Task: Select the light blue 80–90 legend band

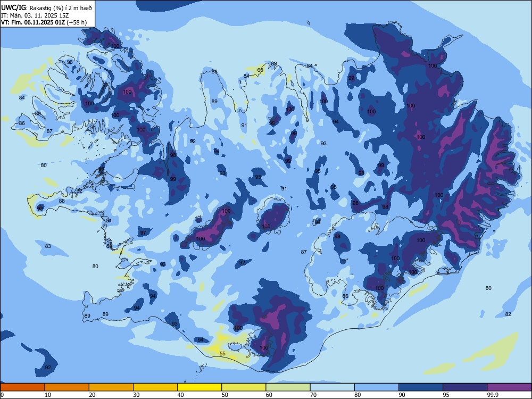Action: point(377,387)
